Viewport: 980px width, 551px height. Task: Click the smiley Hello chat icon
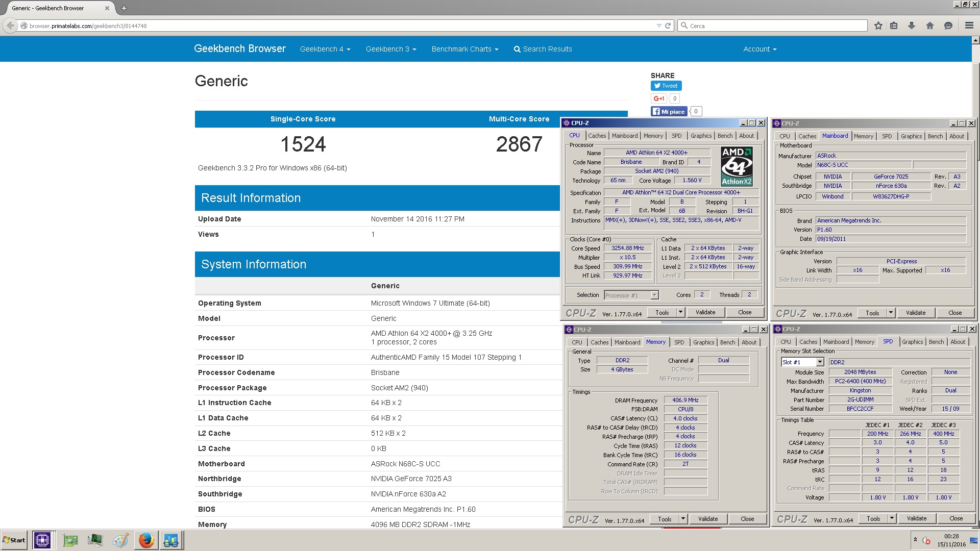click(948, 26)
